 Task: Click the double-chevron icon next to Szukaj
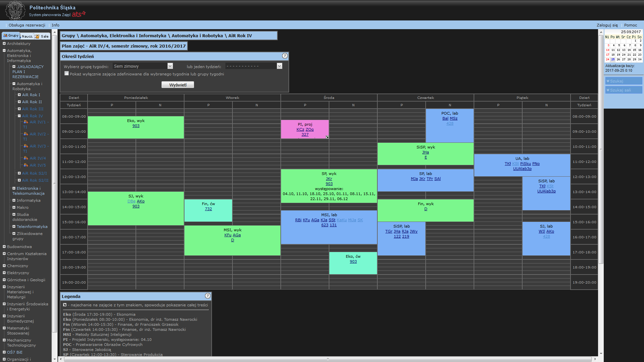click(608, 81)
